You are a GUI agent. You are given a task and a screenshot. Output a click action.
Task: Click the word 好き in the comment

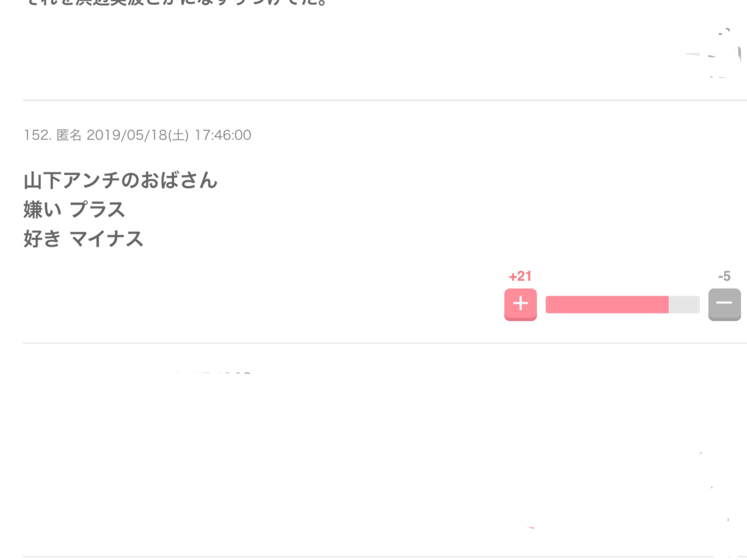click(x=42, y=239)
